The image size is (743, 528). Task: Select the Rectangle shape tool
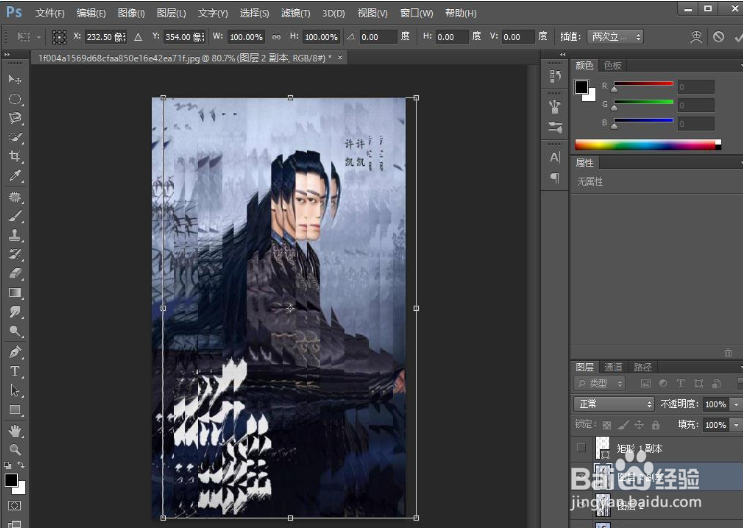tap(15, 410)
